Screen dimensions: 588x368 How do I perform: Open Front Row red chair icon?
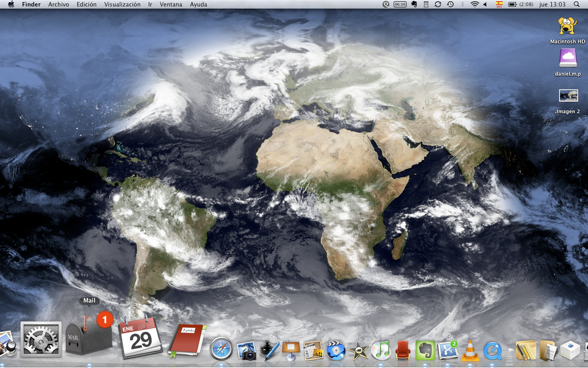(x=403, y=350)
